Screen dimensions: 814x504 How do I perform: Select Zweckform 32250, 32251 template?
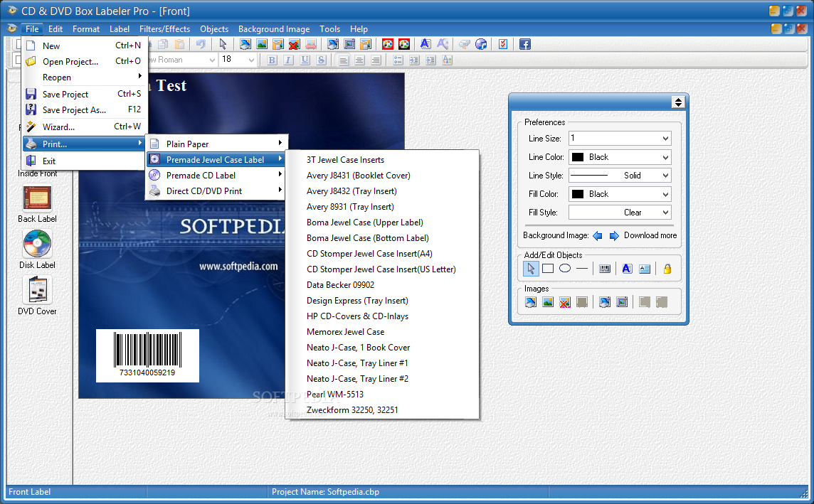click(383, 409)
